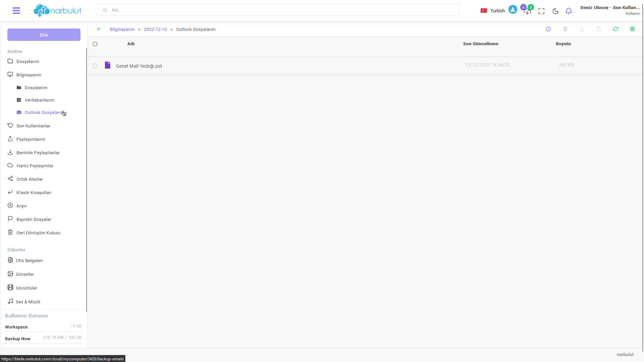Select all files using header radio
The height and width of the screenshot is (362, 644).
(95, 44)
